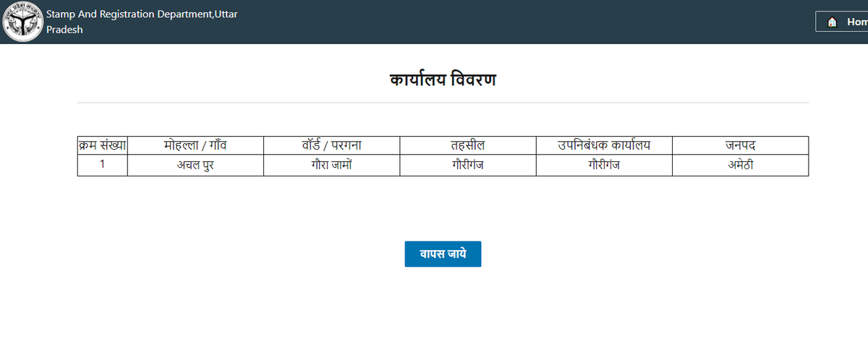Click the उपनिबंधक कार्यालय column header
Image resolution: width=868 pixels, height=350 pixels.
(604, 145)
